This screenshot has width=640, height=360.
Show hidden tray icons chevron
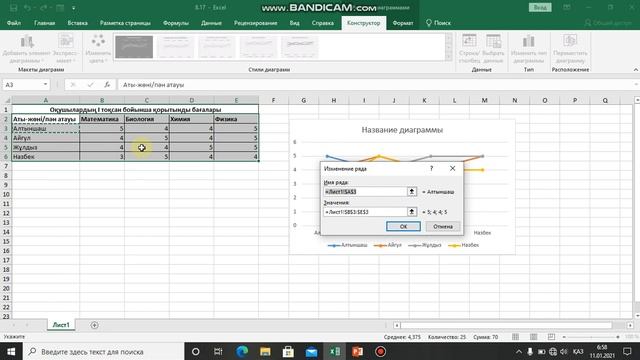pyautogui.click(x=519, y=351)
